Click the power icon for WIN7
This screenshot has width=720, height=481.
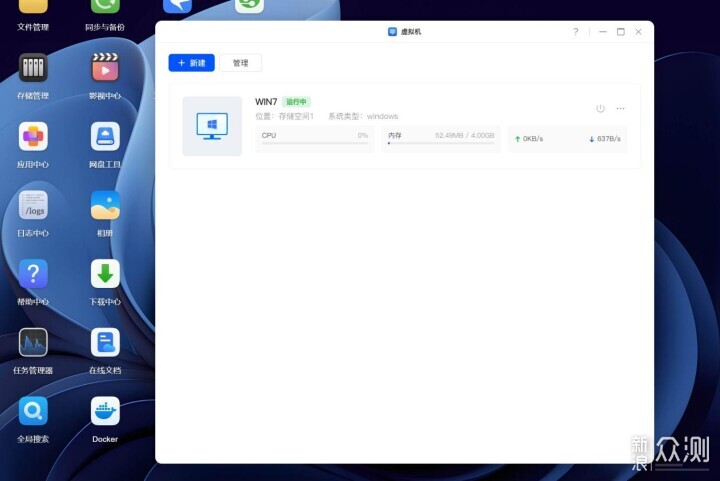pyautogui.click(x=600, y=108)
